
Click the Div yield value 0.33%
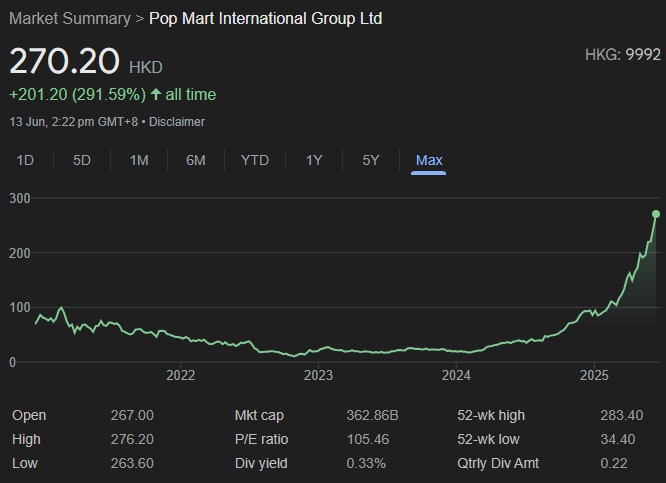366,463
